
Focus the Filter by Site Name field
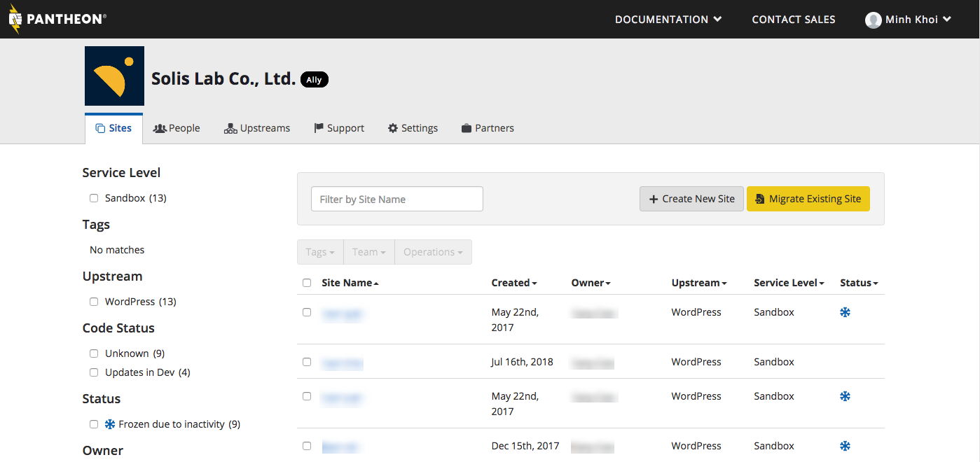[397, 199]
